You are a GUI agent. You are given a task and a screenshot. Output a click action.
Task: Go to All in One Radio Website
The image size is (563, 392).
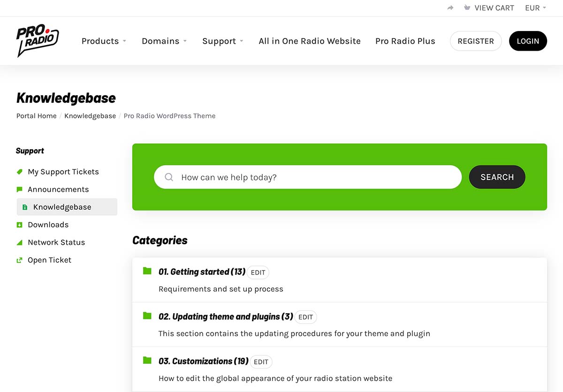click(x=310, y=41)
